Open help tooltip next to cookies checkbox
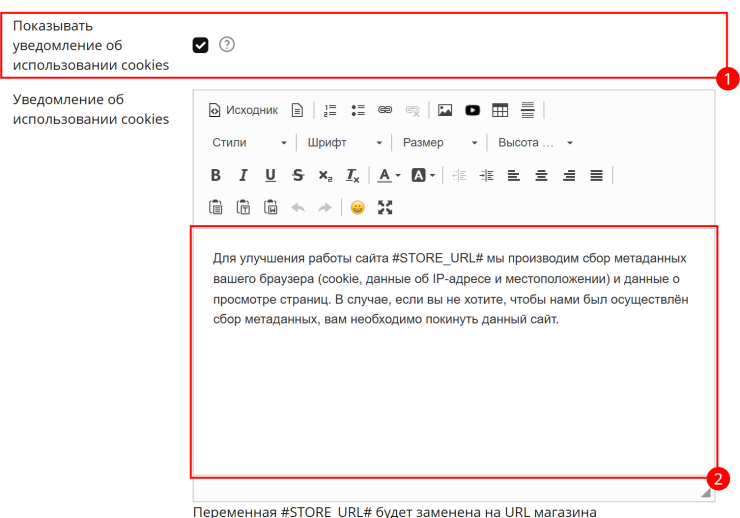This screenshot has height=518, width=740. [227, 45]
